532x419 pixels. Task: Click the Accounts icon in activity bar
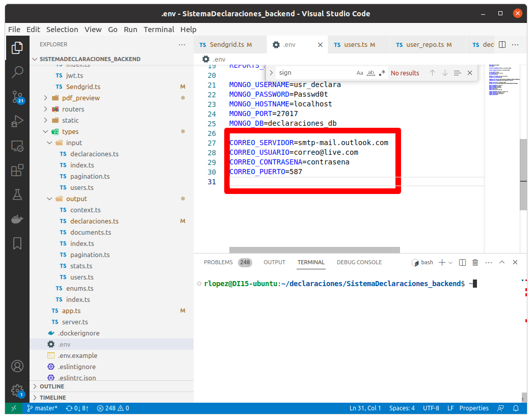(x=17, y=366)
